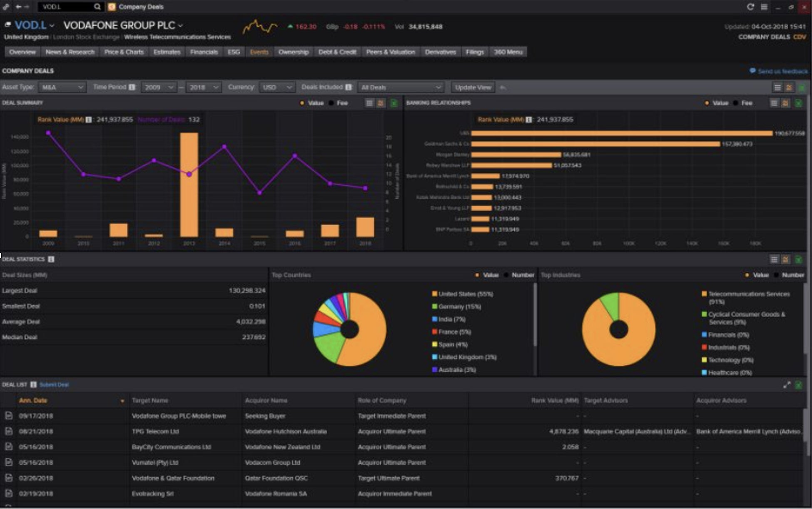Screen dimensions: 812x509
Task: Click the refresh icon in title bar
Action: (750, 7)
